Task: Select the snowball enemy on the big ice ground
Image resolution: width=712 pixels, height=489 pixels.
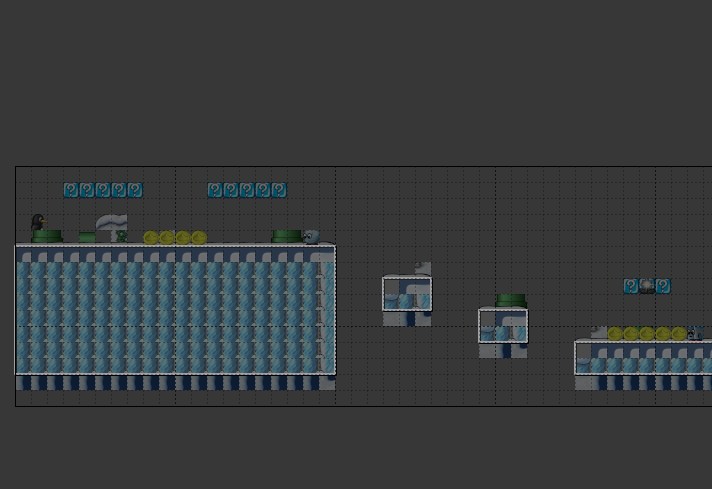Action: [x=312, y=237]
